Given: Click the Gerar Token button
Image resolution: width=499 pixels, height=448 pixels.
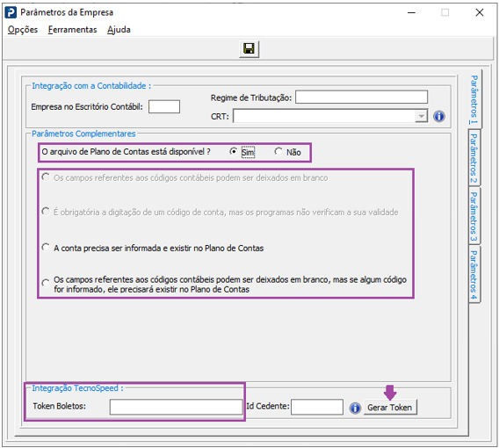Looking at the screenshot, I should (x=390, y=408).
